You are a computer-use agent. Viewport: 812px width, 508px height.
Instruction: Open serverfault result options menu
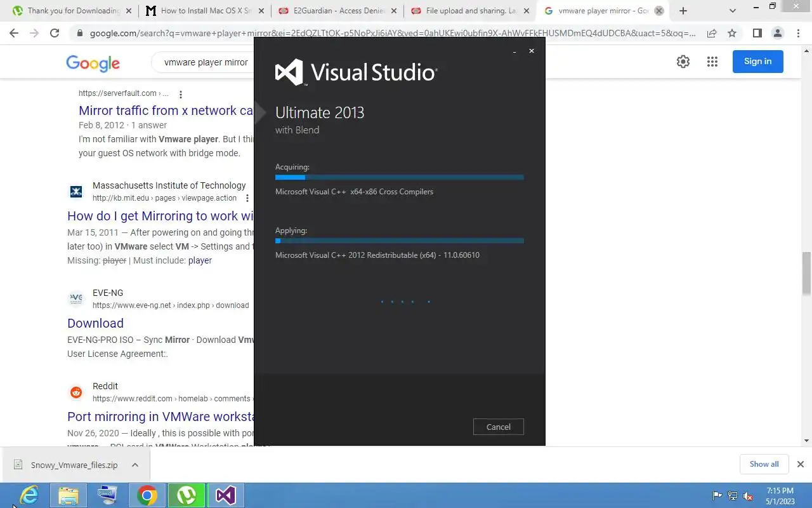(181, 94)
